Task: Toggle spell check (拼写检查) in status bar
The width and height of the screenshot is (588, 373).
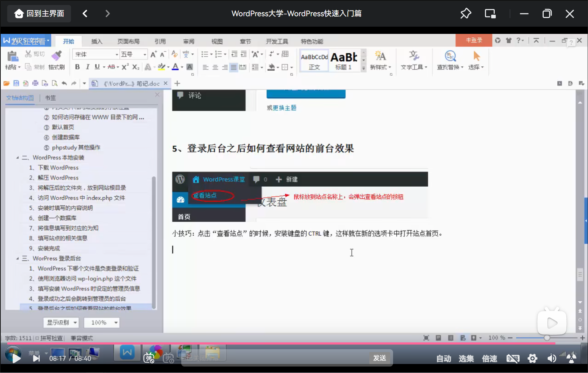Action: [x=49, y=338]
